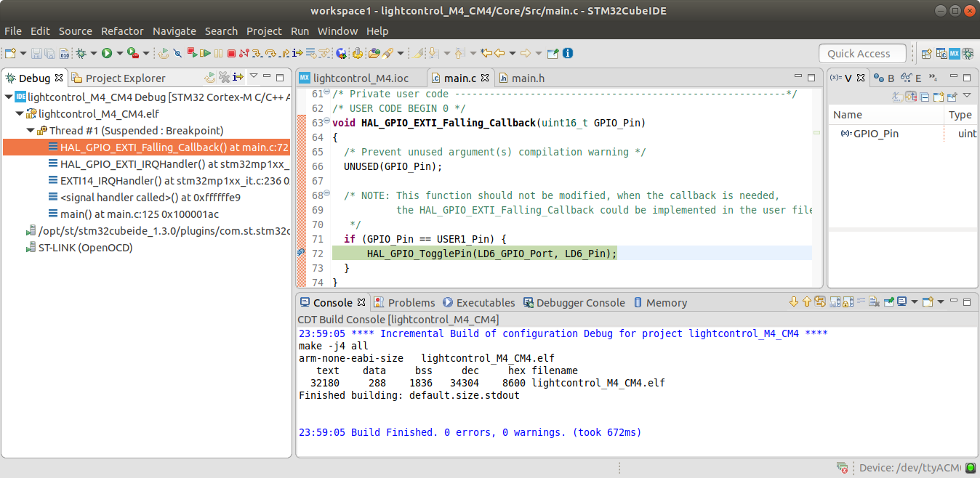Click the Back navigation arrow icon
This screenshot has width=980, height=478.
[x=499, y=53]
